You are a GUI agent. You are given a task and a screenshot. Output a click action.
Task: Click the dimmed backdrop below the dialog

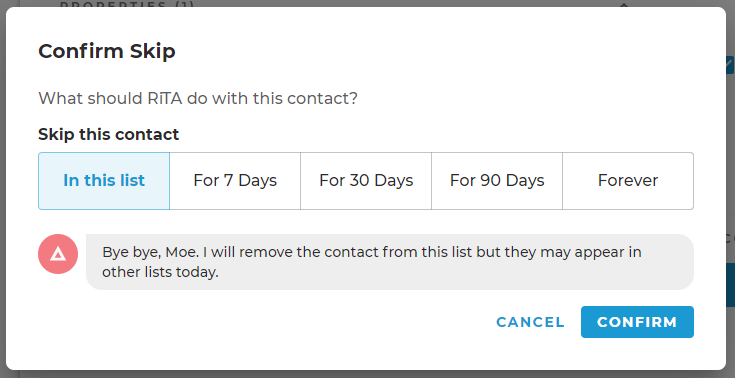368,374
